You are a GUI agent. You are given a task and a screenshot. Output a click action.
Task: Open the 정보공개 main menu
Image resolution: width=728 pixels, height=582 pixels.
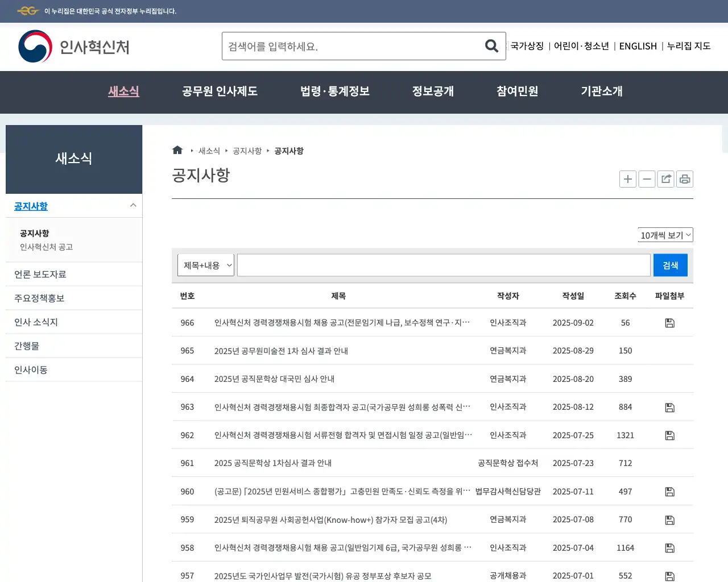(433, 91)
